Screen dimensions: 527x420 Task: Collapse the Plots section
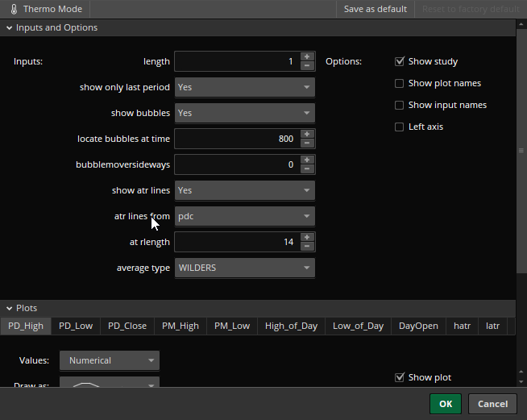(x=9, y=308)
